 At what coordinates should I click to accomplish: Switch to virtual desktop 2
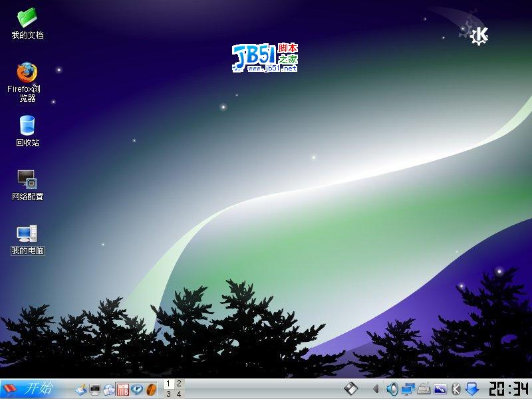[x=179, y=384]
